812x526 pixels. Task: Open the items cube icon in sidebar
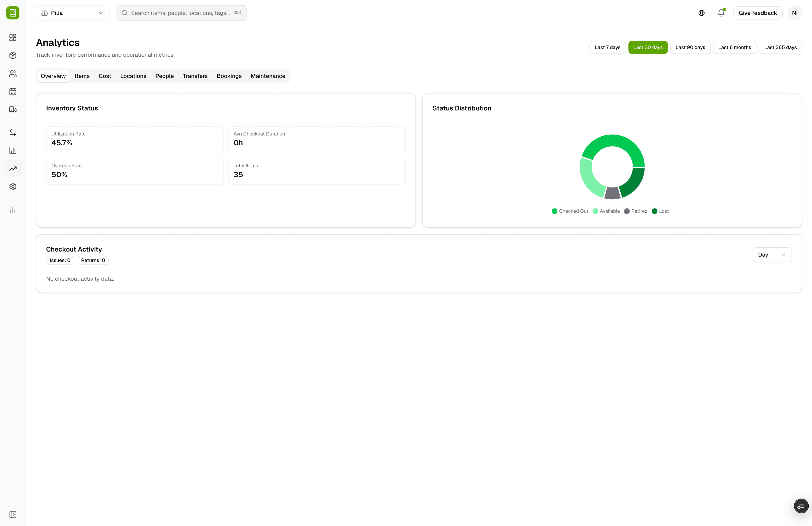13,56
